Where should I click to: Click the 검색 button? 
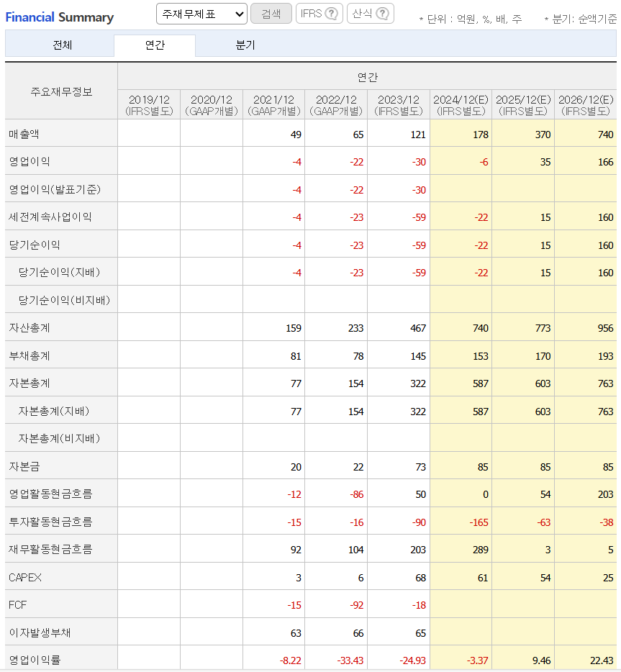point(271,14)
